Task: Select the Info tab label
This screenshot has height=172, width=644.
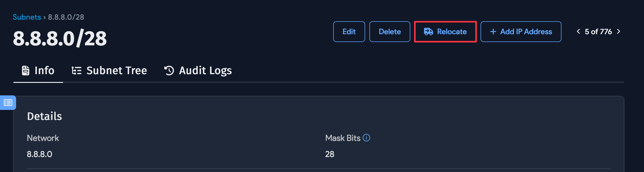Action: (x=44, y=71)
